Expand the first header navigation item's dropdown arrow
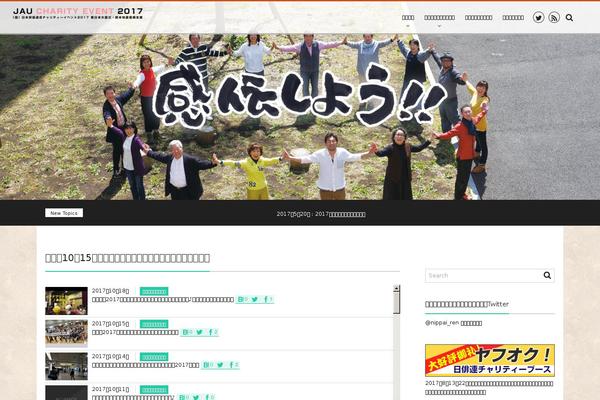Viewport: 600px width, 400px height. click(x=408, y=26)
